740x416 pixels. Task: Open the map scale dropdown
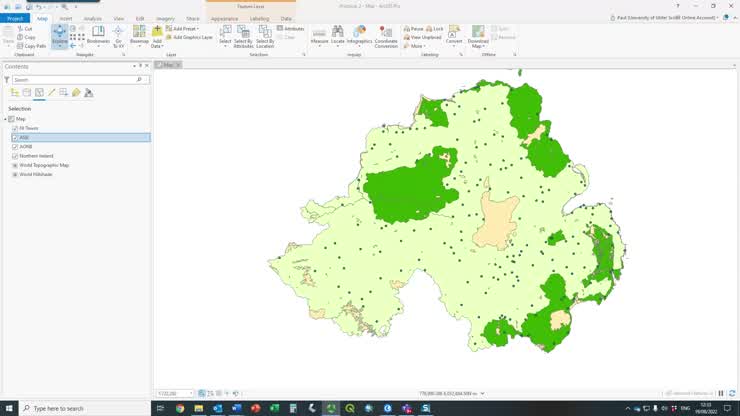191,393
